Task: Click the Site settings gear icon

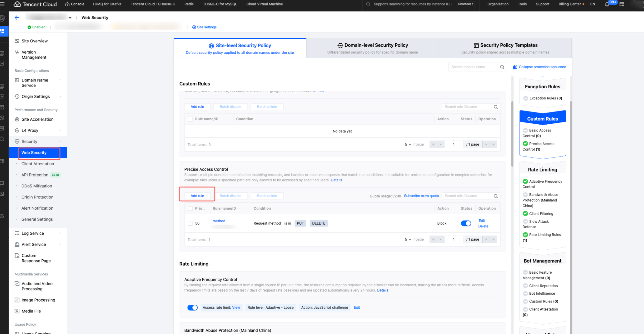Action: click(194, 27)
